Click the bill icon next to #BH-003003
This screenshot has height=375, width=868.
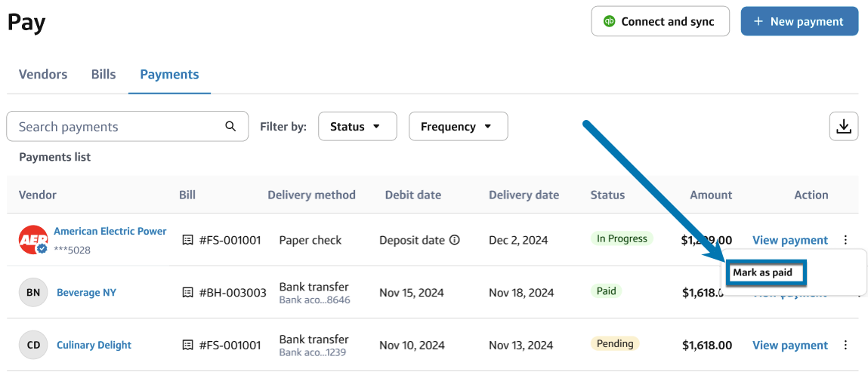[x=188, y=293]
